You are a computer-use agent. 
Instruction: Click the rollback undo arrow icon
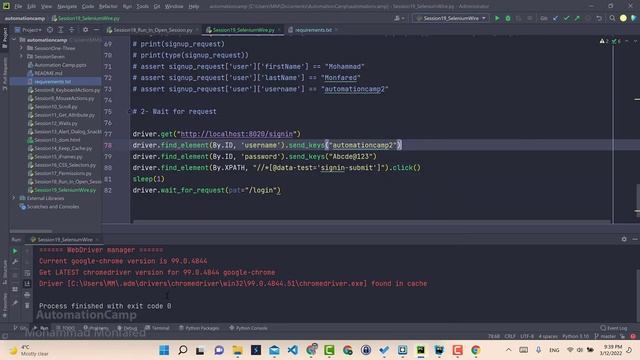point(599,18)
